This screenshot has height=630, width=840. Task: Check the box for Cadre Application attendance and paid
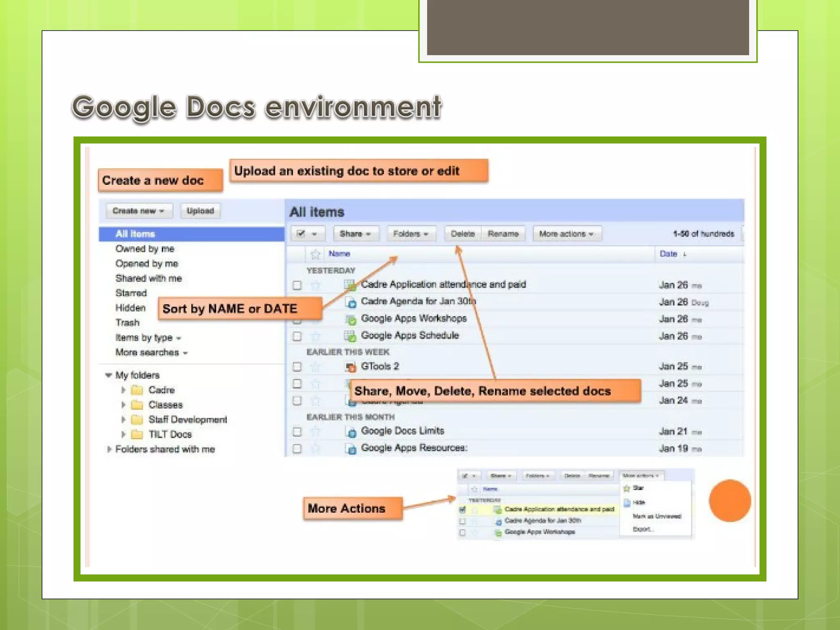[x=297, y=285]
